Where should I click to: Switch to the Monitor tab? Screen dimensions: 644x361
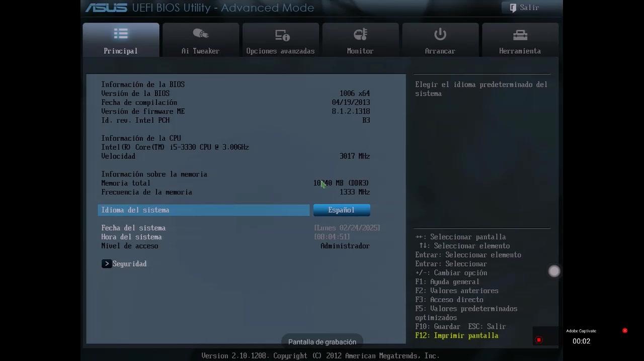click(360, 40)
